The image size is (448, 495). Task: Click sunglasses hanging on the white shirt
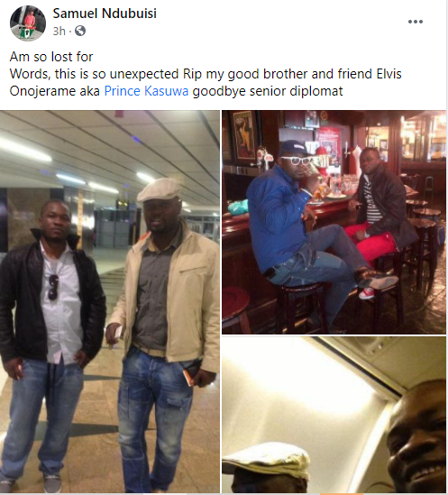pos(53,287)
